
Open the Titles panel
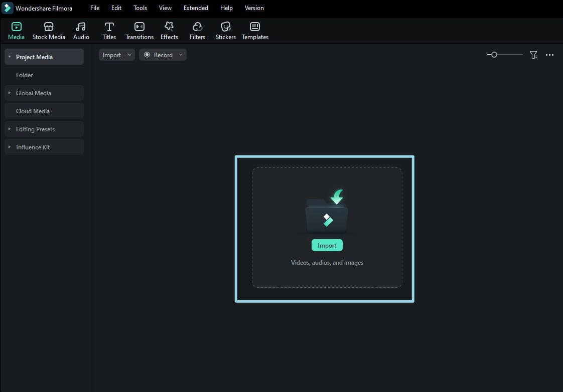point(109,31)
